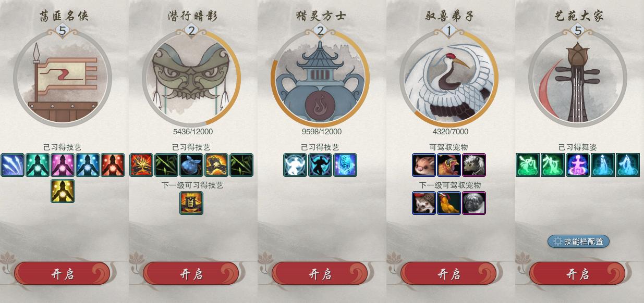This screenshot has width=644, height=303.
Task: Select the red explosion skill under 潜行暗影
Action: point(141,165)
